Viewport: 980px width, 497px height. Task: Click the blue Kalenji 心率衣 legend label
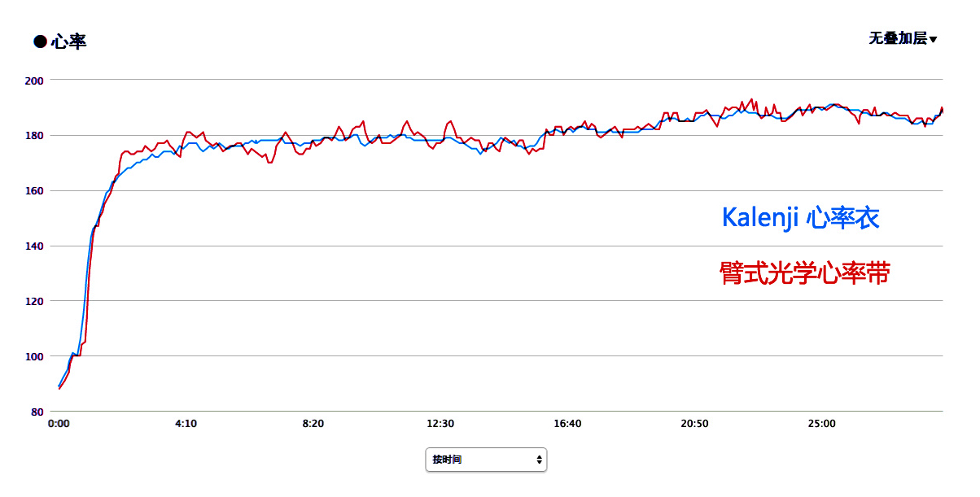pyautogui.click(x=800, y=217)
